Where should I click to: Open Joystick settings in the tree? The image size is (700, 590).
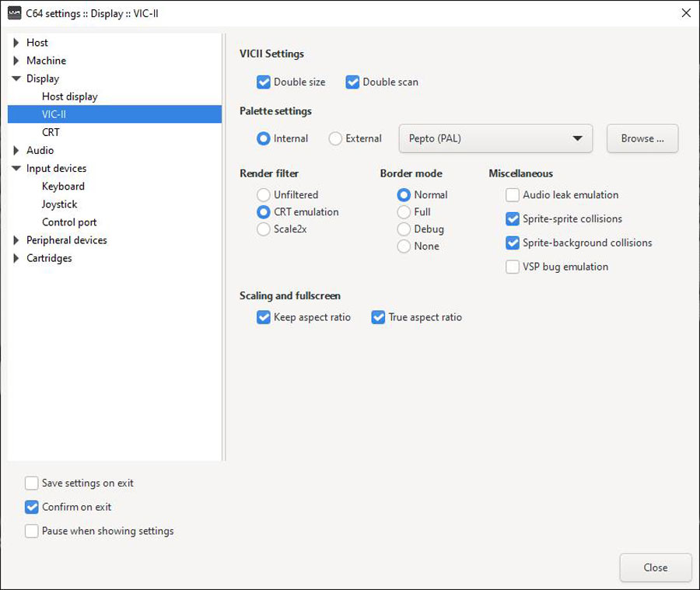[x=59, y=204]
